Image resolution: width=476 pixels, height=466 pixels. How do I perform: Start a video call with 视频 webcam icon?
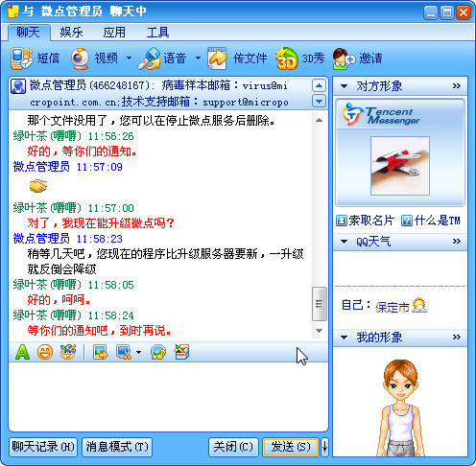[x=80, y=58]
